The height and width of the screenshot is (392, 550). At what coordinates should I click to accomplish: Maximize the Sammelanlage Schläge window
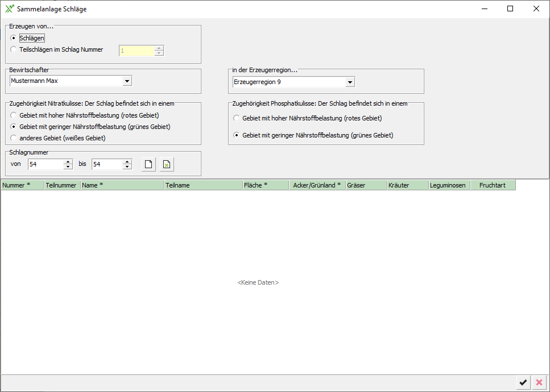click(510, 9)
